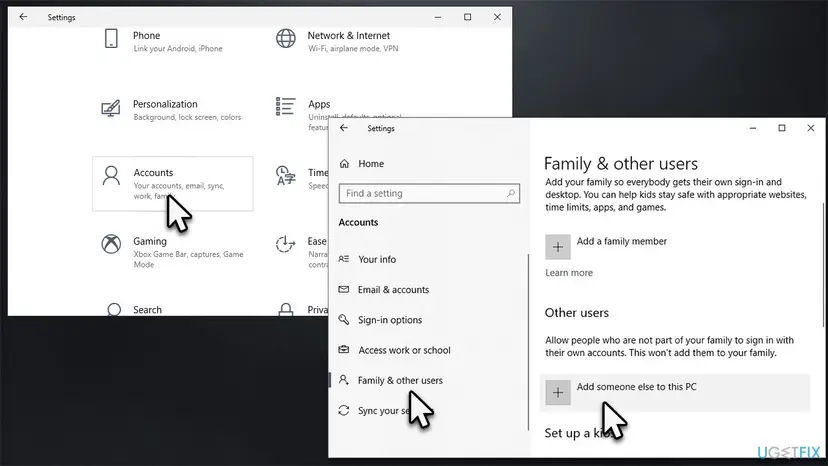The image size is (828, 466).
Task: Go back in the rear Settings window
Action: (x=23, y=17)
